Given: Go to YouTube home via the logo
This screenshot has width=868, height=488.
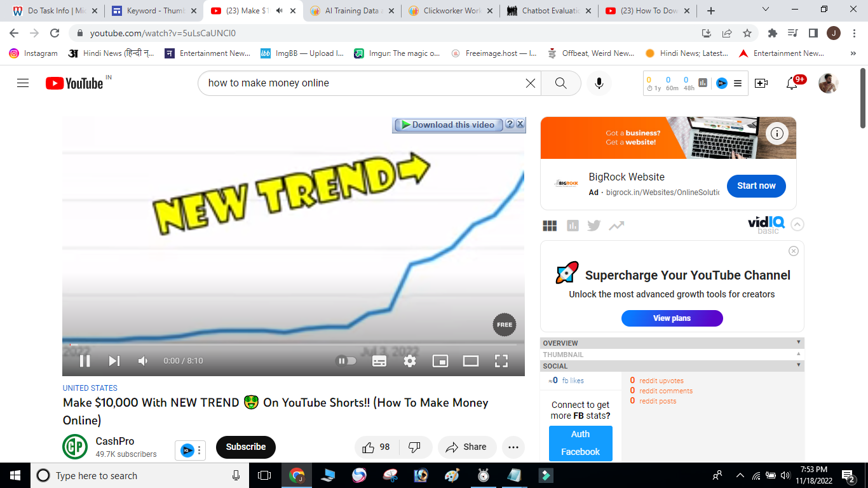Looking at the screenshot, I should click(74, 83).
